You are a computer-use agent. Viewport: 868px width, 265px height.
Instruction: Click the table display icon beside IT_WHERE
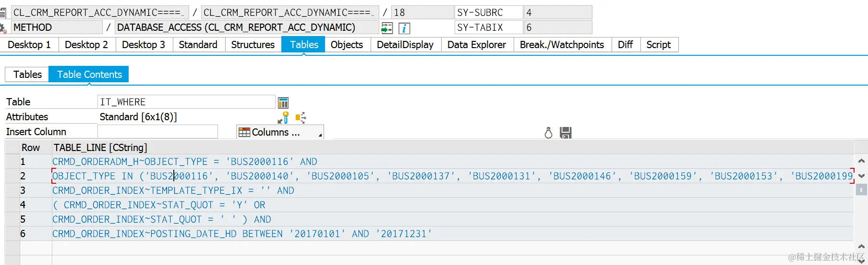coord(283,102)
